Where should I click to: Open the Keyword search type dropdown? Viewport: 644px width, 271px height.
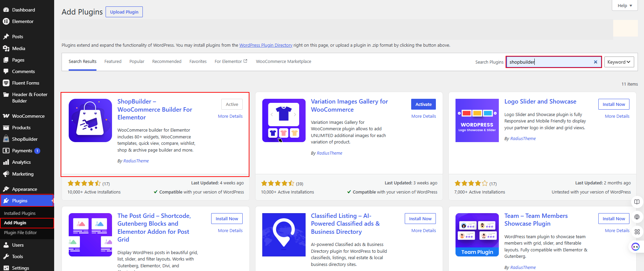tap(619, 62)
